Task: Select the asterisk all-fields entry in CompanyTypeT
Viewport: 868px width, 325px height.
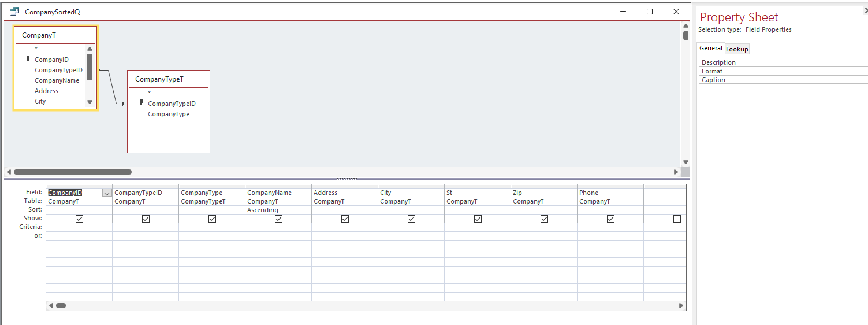Action: 149,93
